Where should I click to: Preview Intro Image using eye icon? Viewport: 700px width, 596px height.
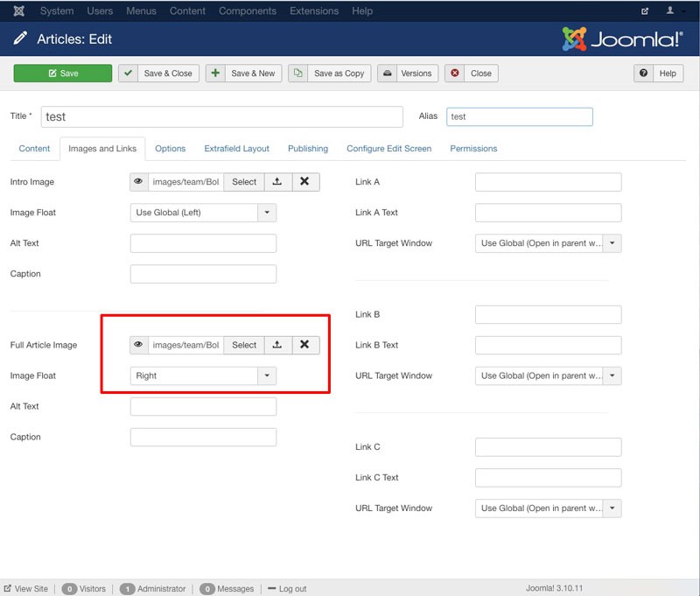pos(138,181)
